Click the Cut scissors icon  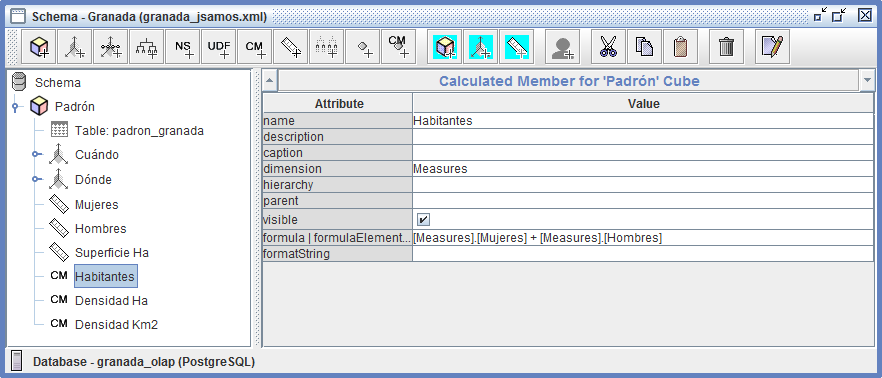click(x=609, y=46)
